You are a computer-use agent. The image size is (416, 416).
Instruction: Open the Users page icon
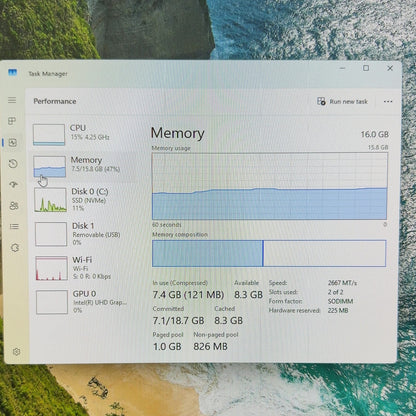point(14,206)
